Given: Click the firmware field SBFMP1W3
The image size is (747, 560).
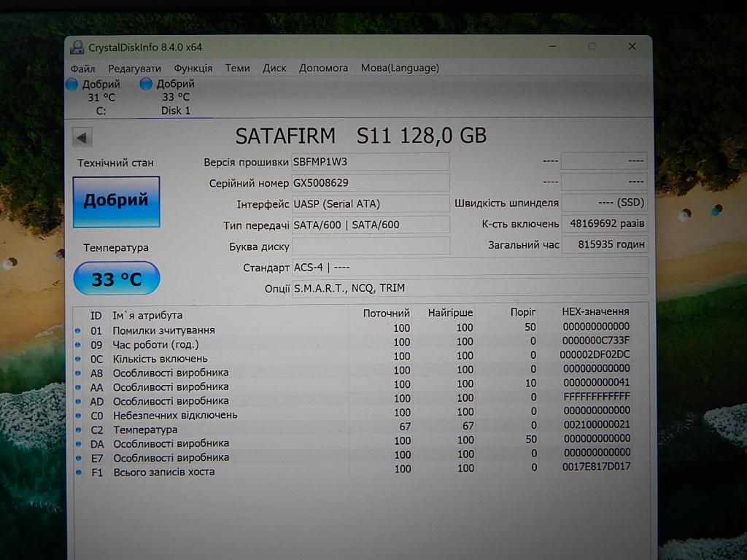Looking at the screenshot, I should pyautogui.click(x=370, y=162).
